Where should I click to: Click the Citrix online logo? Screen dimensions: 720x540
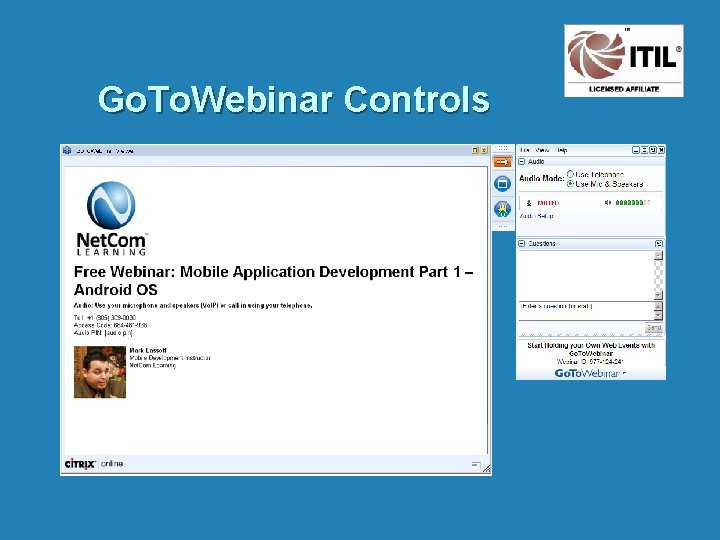point(94,464)
